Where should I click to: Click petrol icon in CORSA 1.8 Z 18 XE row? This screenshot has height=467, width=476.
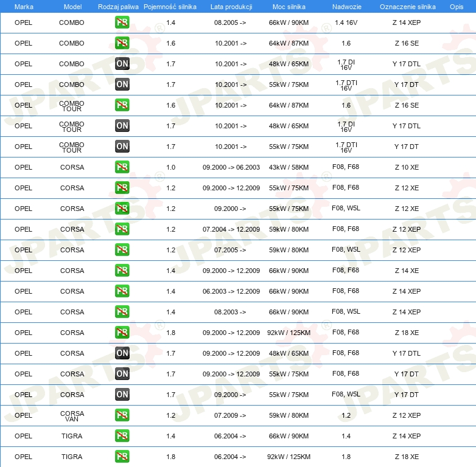coord(122,333)
